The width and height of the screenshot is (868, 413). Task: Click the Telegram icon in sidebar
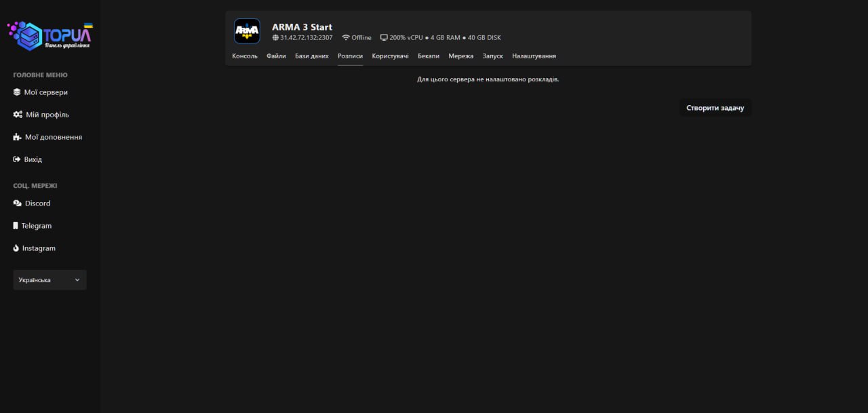point(16,226)
